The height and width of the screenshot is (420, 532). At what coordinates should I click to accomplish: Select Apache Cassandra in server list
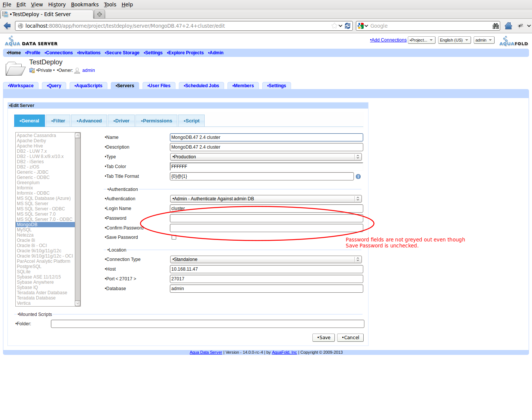coord(45,136)
